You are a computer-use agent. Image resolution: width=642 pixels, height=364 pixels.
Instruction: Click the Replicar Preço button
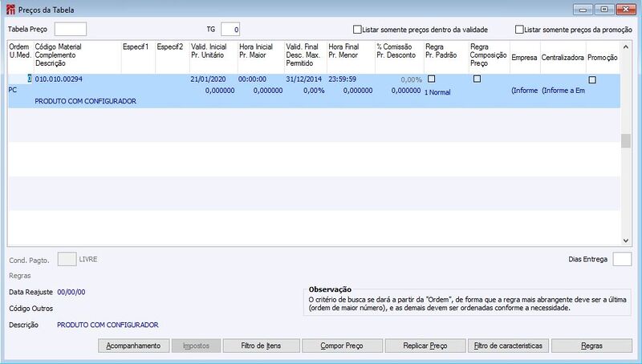(x=425, y=346)
